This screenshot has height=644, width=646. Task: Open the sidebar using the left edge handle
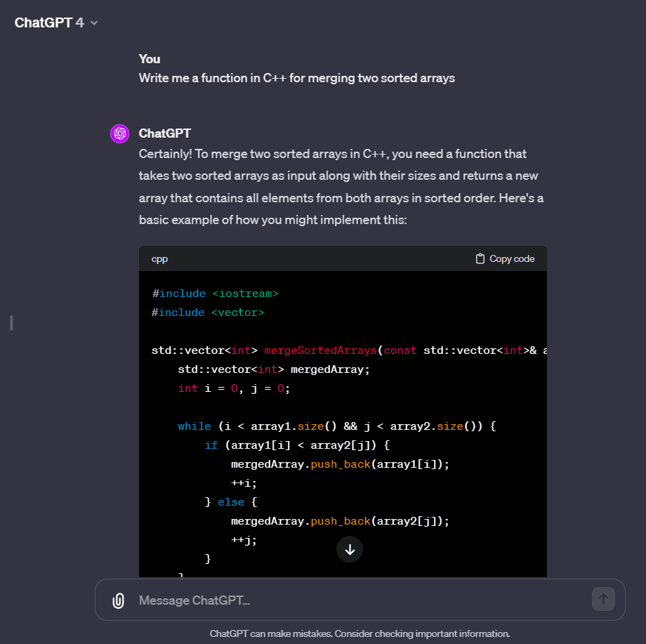(x=11, y=323)
